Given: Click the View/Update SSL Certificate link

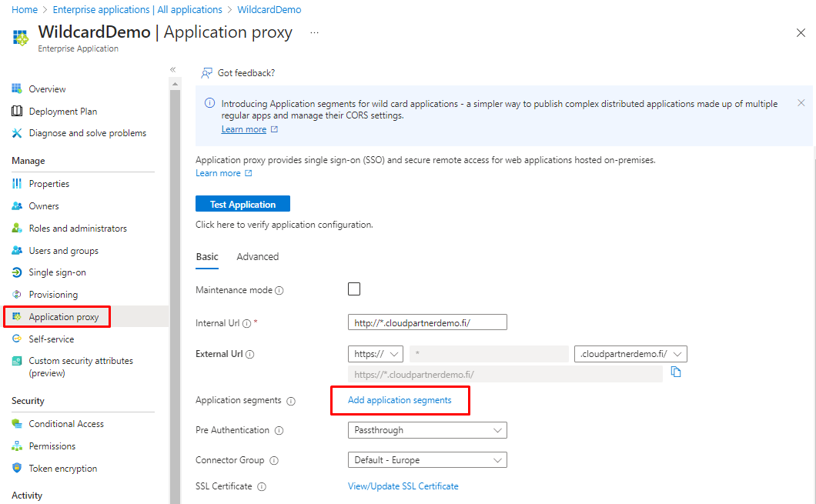Looking at the screenshot, I should [403, 486].
